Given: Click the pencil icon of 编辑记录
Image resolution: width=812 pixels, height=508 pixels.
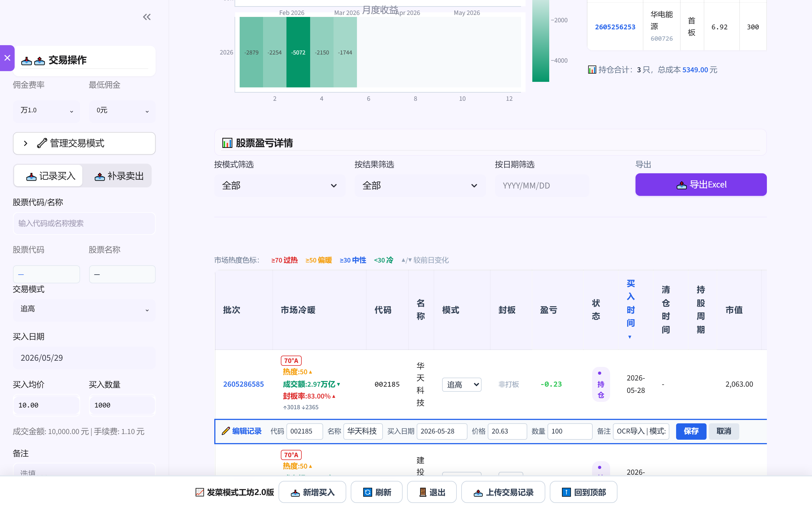Looking at the screenshot, I should 226,431.
